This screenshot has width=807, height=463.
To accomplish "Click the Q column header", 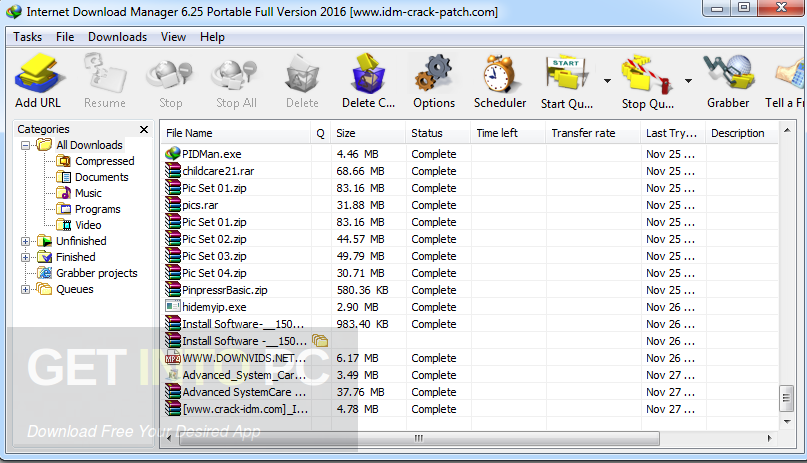I will pos(321,133).
